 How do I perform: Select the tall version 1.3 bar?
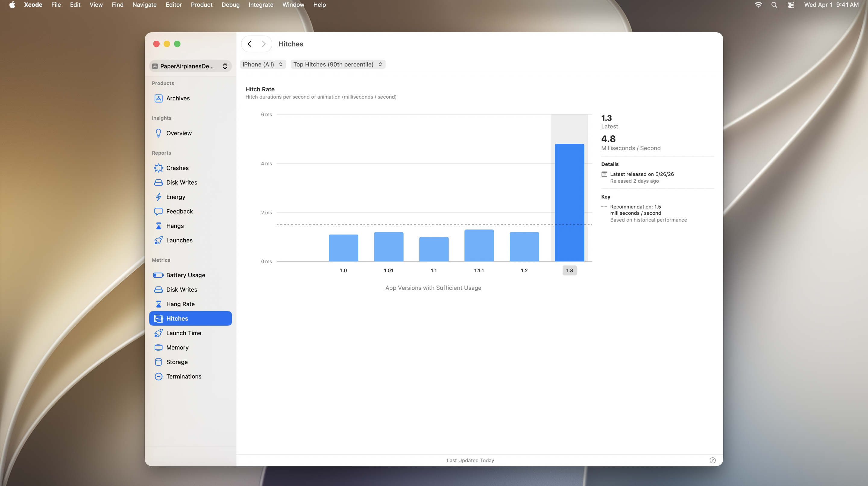[569, 203]
